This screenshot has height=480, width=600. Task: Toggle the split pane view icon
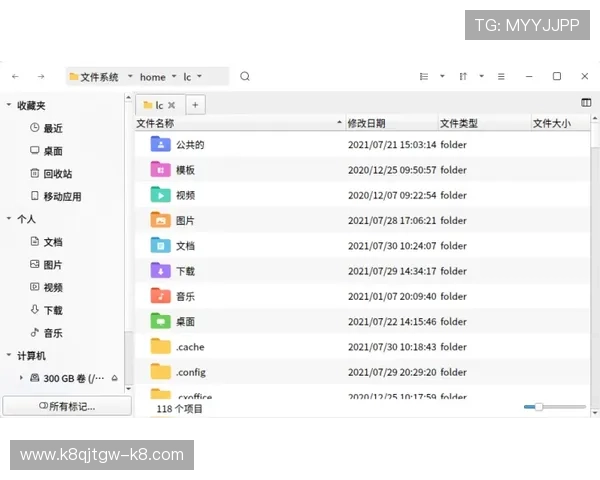click(x=586, y=103)
